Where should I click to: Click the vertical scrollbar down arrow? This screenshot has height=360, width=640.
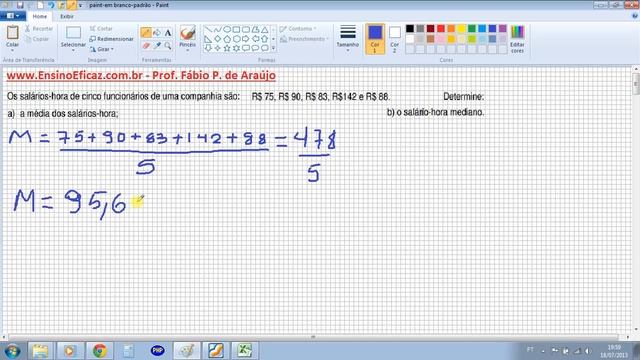pos(636,329)
